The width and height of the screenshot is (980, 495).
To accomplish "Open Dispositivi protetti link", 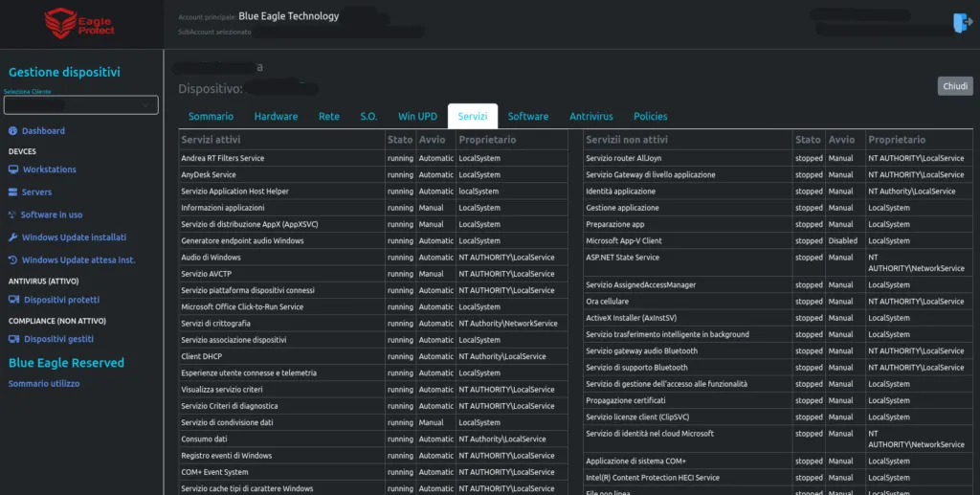I will pyautogui.click(x=61, y=300).
